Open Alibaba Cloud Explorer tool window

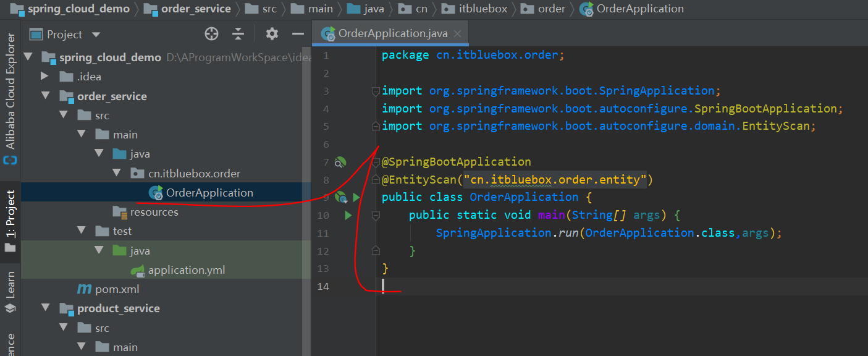point(11,99)
